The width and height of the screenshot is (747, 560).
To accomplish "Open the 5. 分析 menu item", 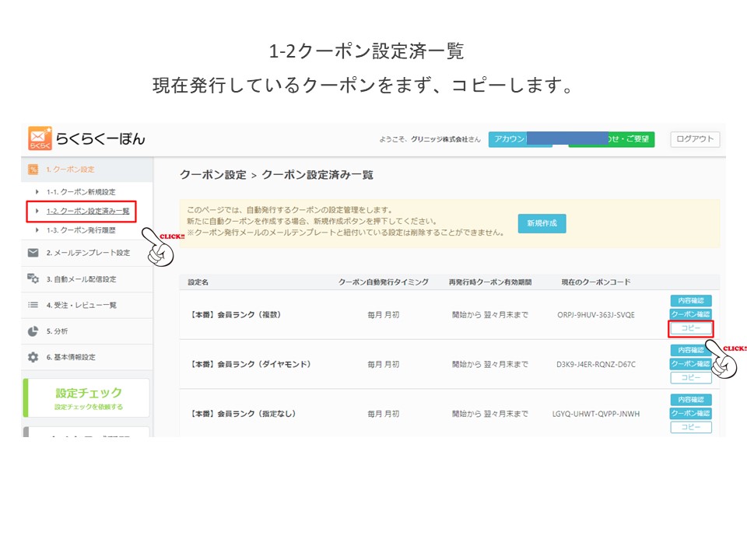I will coord(57,331).
